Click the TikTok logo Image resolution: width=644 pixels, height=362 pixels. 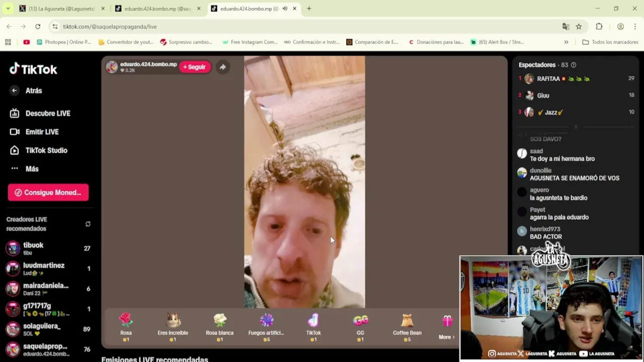click(33, 69)
